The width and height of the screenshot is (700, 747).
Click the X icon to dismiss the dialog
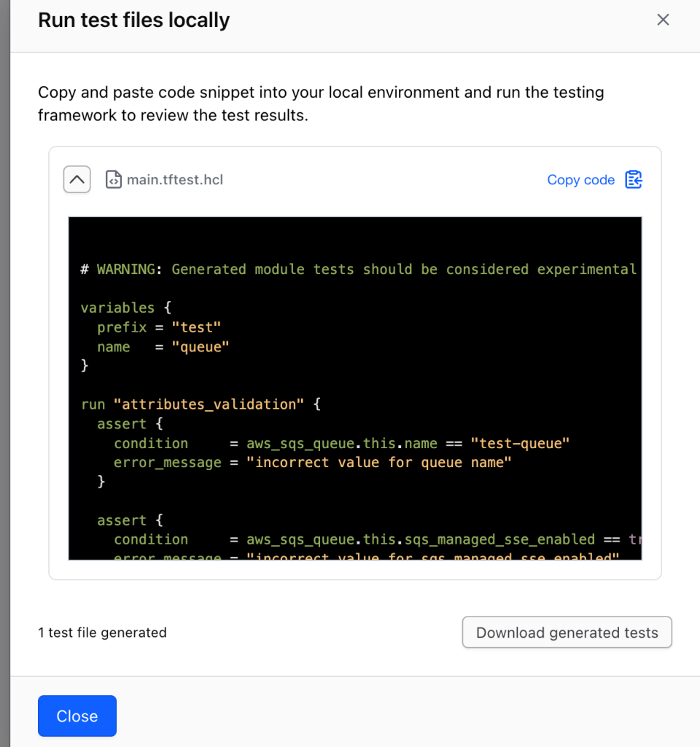click(663, 20)
